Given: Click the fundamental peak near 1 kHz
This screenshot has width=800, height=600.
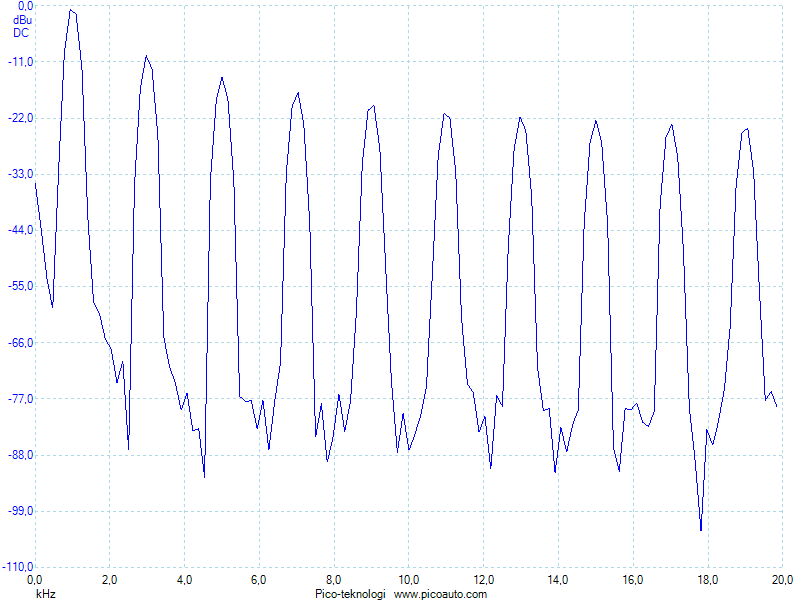Looking at the screenshot, I should point(71,10).
